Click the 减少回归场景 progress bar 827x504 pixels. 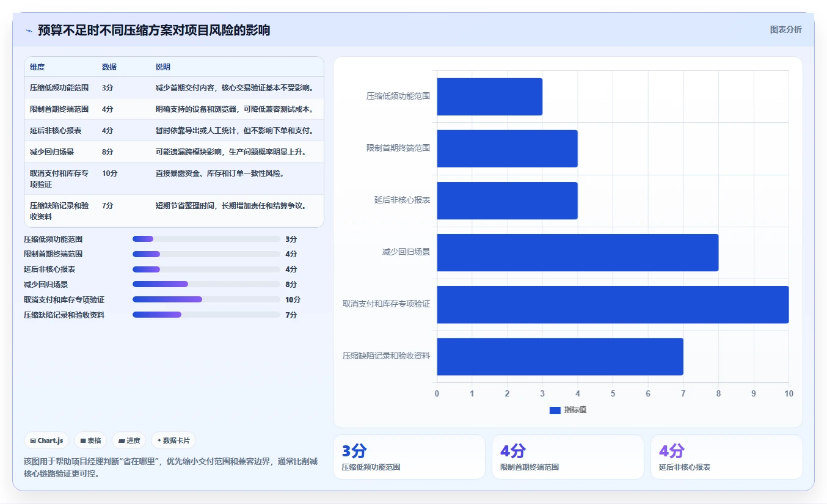point(206,284)
